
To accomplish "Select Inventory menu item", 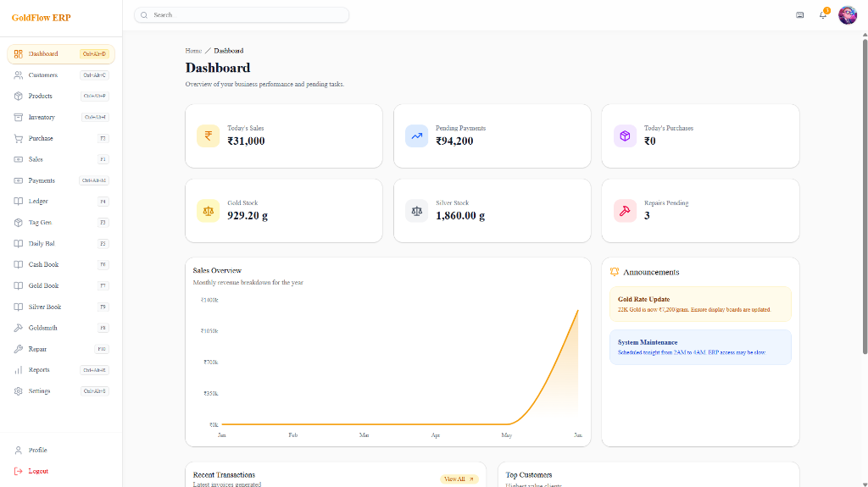I will pyautogui.click(x=61, y=117).
